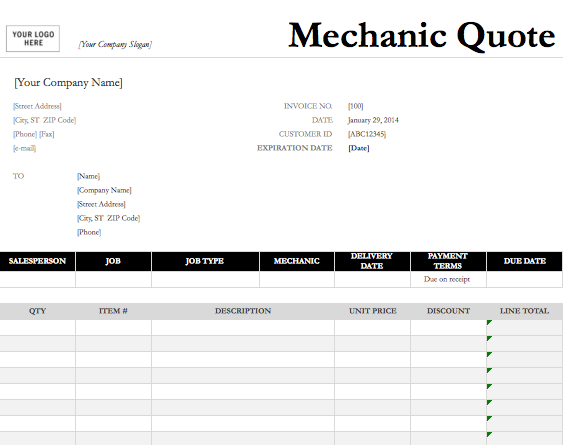Select the SALESPERSON header cell
This screenshot has height=445, width=565.
pos(37,261)
